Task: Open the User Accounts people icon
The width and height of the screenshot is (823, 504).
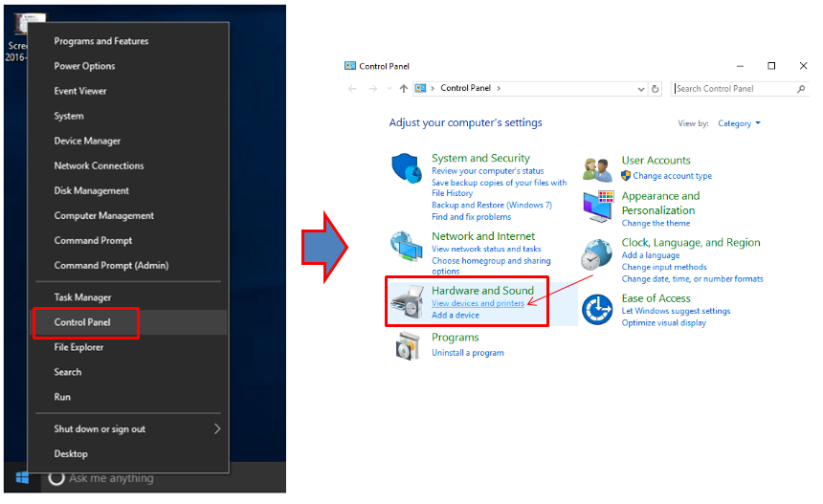Action: tap(597, 169)
